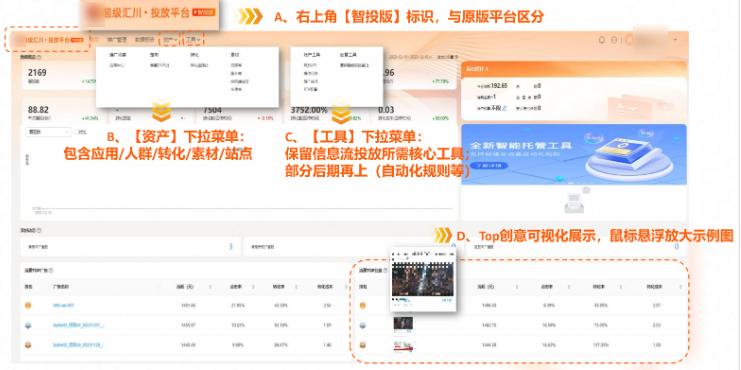Expand the 工具 menu in navigation

point(193,40)
